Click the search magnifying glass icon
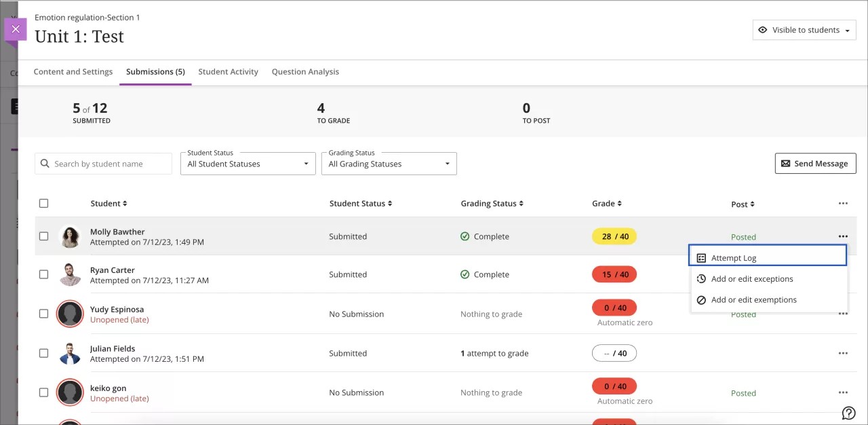Image resolution: width=868 pixels, height=425 pixels. 44,163
